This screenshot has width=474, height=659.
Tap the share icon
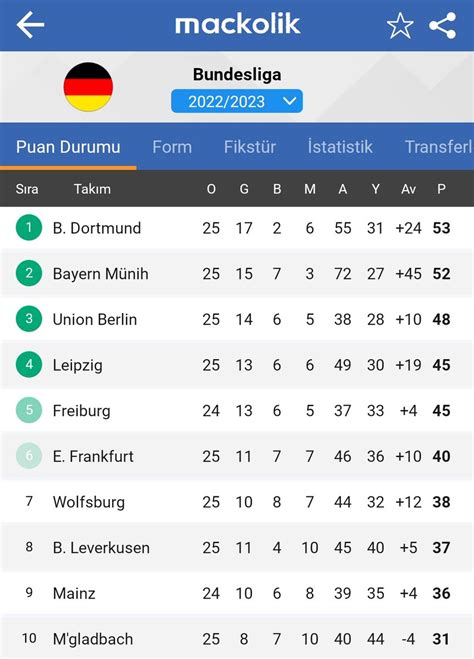442,26
